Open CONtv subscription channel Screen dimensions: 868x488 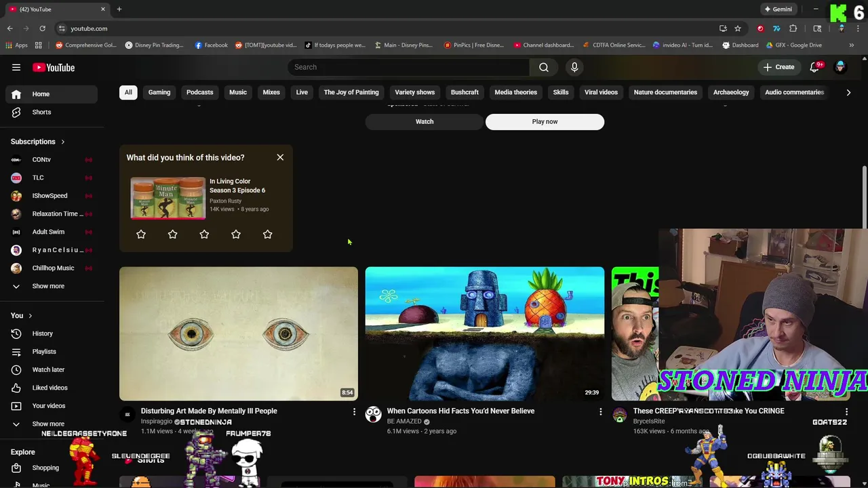(x=52, y=159)
